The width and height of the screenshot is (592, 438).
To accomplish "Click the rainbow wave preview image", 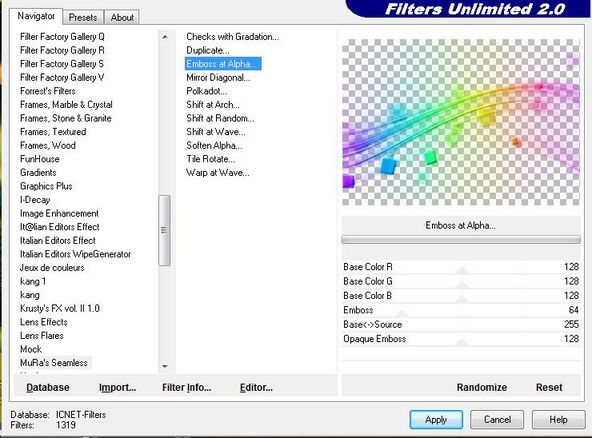I will point(461,122).
